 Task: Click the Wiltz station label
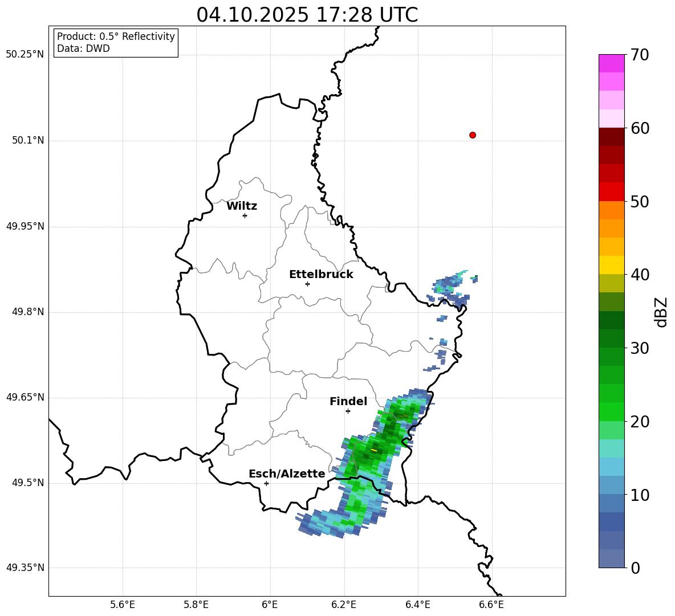pyautogui.click(x=242, y=206)
